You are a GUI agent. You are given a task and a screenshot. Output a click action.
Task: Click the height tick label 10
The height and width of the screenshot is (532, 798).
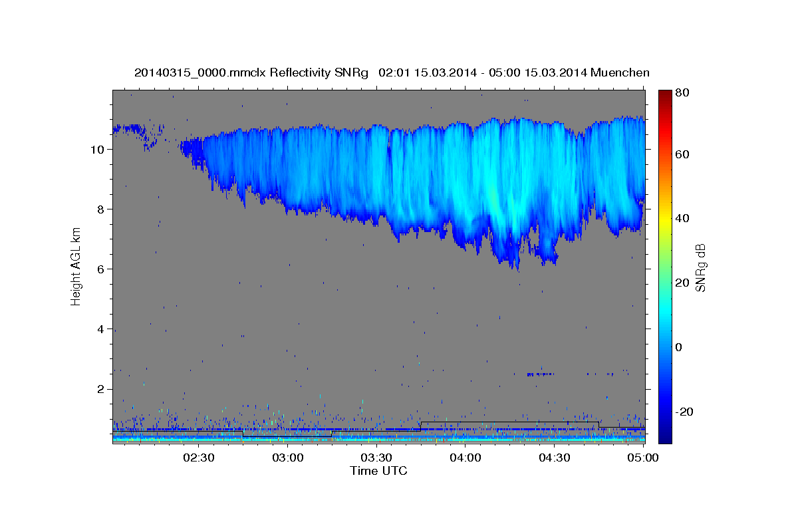pyautogui.click(x=99, y=150)
